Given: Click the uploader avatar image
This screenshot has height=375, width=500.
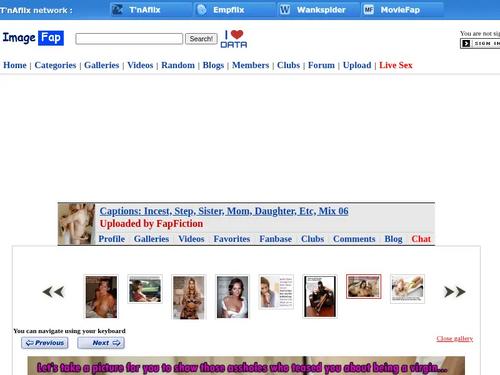Looking at the screenshot, I should click(x=76, y=224).
